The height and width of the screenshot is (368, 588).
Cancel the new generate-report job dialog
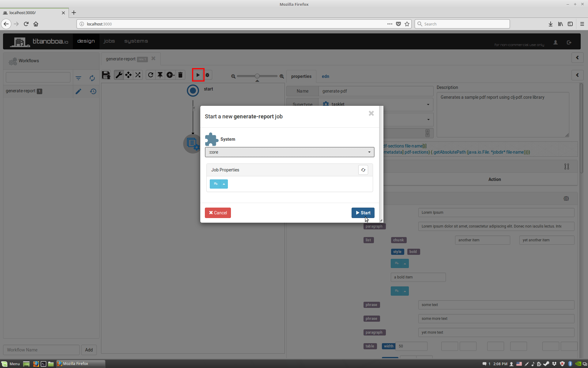coord(218,213)
